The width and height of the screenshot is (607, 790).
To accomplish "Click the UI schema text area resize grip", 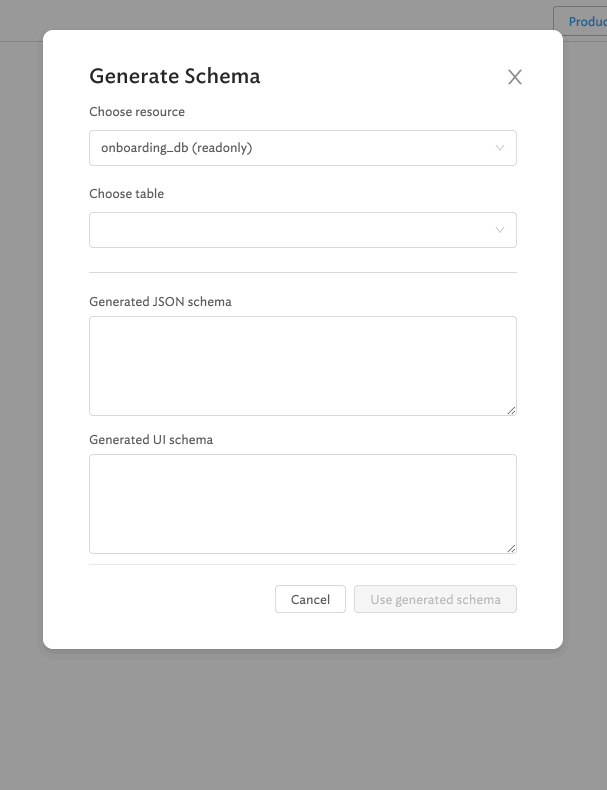I will [511, 548].
